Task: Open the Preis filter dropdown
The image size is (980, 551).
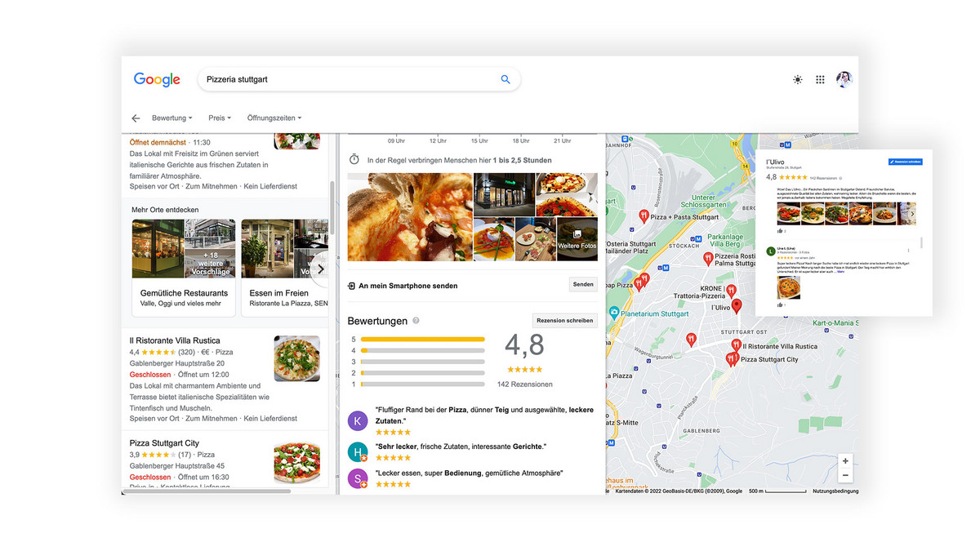Action: tap(220, 118)
